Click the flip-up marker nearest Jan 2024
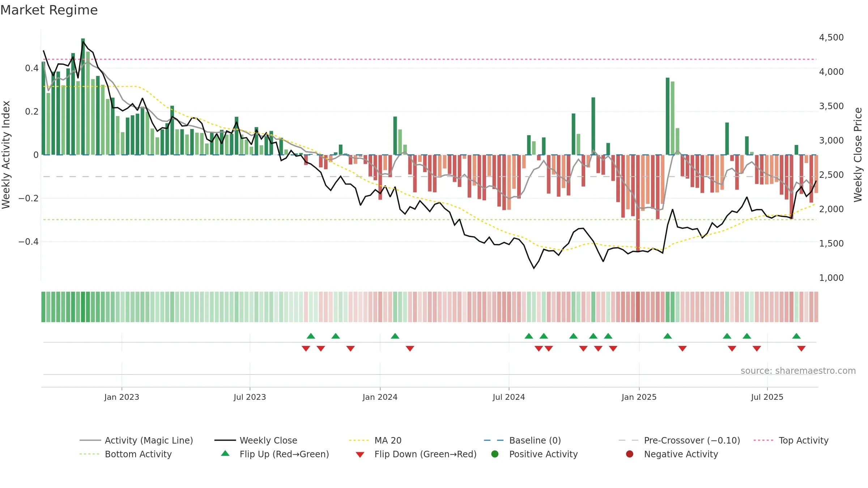Screen dimensions: 868x488 [395, 336]
